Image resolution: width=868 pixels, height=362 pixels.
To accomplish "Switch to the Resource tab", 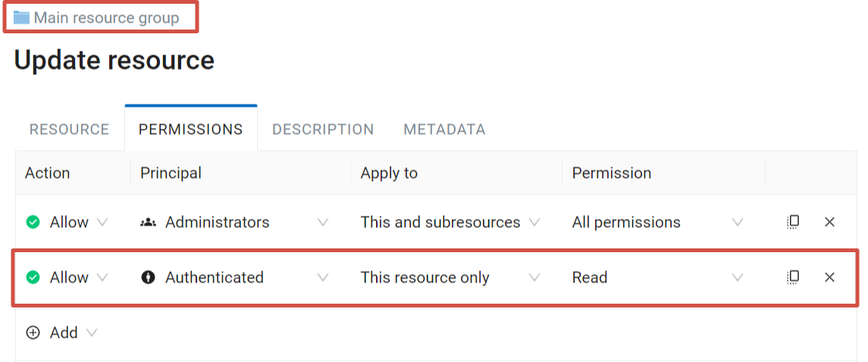I will (69, 130).
